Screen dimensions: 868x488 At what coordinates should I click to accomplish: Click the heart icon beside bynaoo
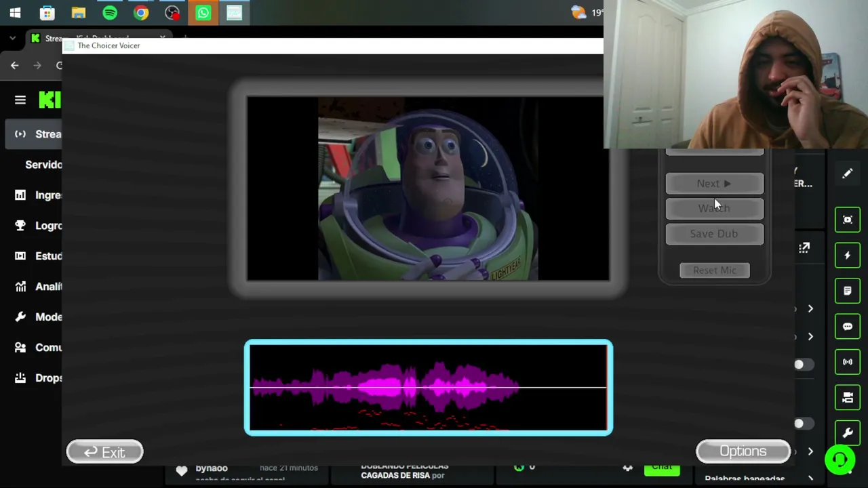181,471
